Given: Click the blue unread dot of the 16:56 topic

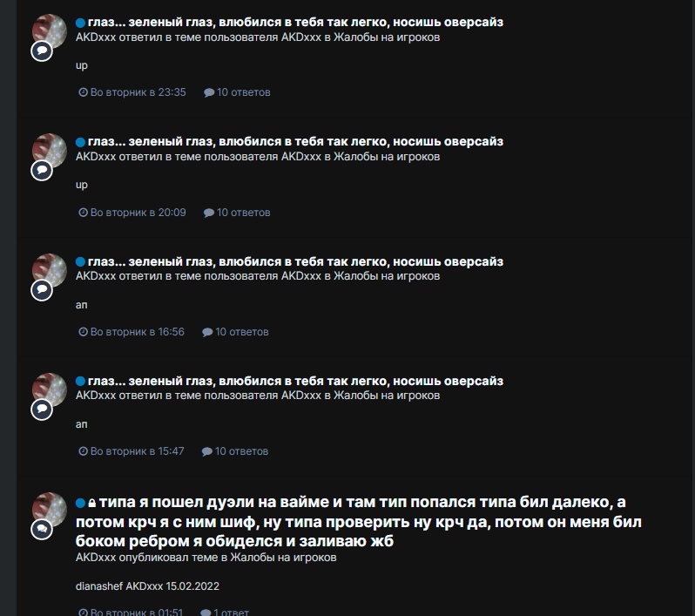Looking at the screenshot, I should tap(80, 262).
